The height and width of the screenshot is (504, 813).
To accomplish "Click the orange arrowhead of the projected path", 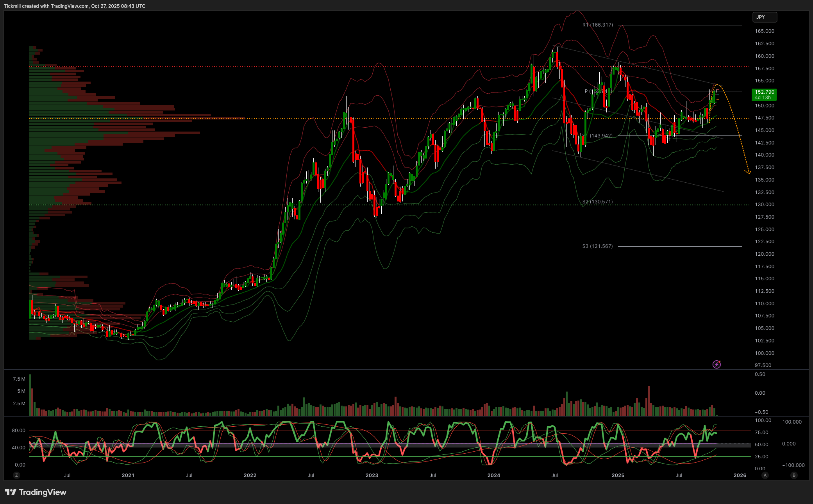I will click(x=748, y=172).
